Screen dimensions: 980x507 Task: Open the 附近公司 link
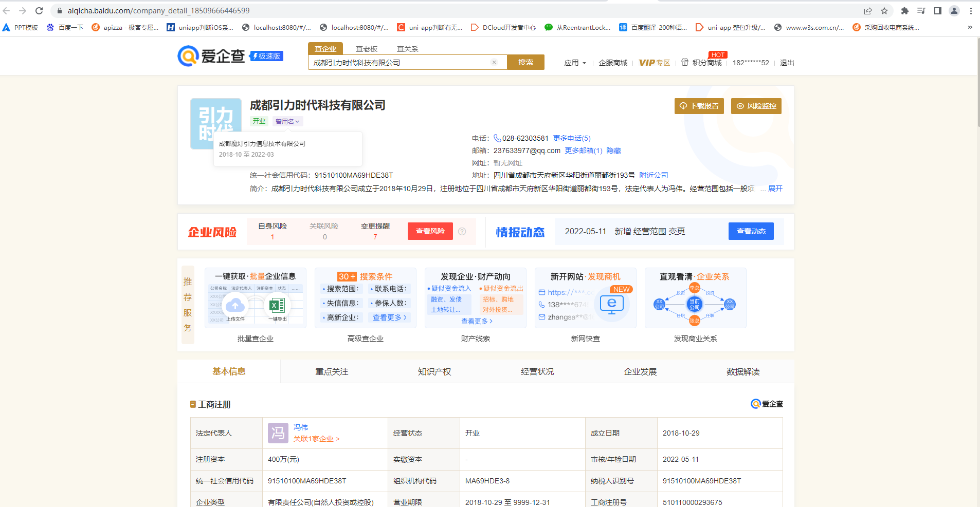tap(654, 175)
